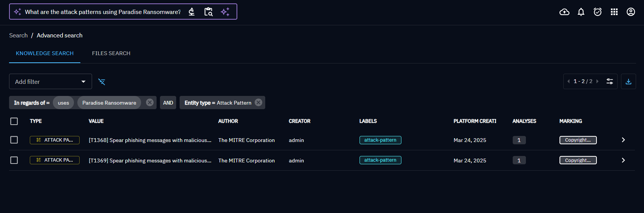The height and width of the screenshot is (213, 644).
Task: Open the apps grid menu icon
Action: 614,12
